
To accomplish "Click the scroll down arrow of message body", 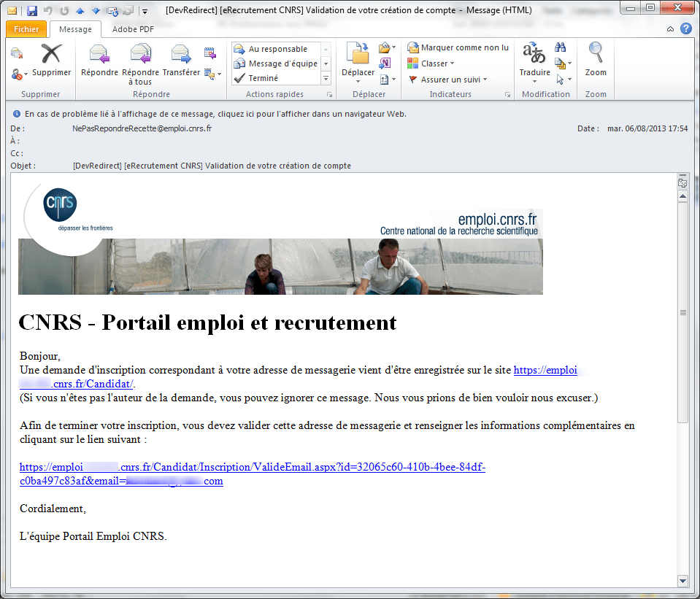I will 682,581.
